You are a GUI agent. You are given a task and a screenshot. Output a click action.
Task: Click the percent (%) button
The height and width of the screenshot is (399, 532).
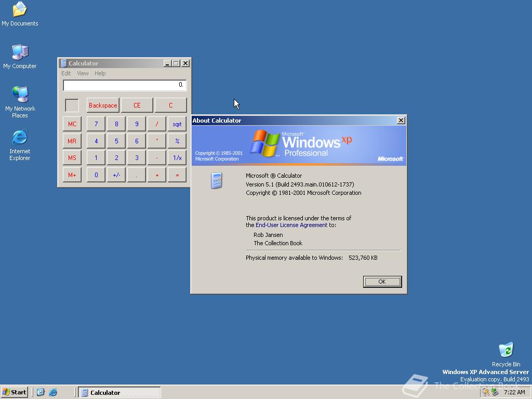pos(177,141)
